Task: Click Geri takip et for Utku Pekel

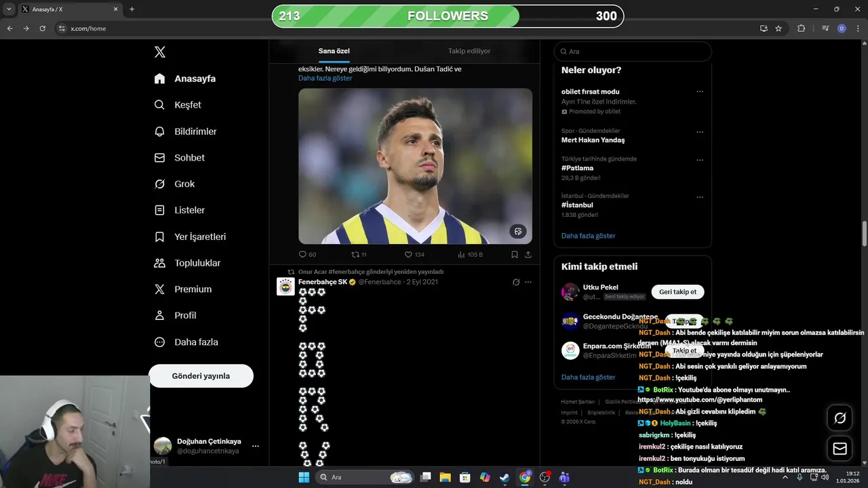Action: click(678, 292)
